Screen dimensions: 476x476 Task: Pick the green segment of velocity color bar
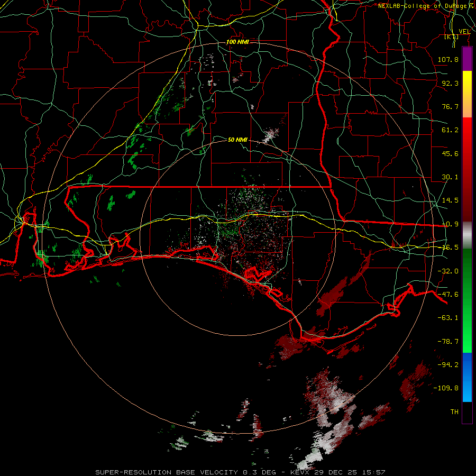467,300
